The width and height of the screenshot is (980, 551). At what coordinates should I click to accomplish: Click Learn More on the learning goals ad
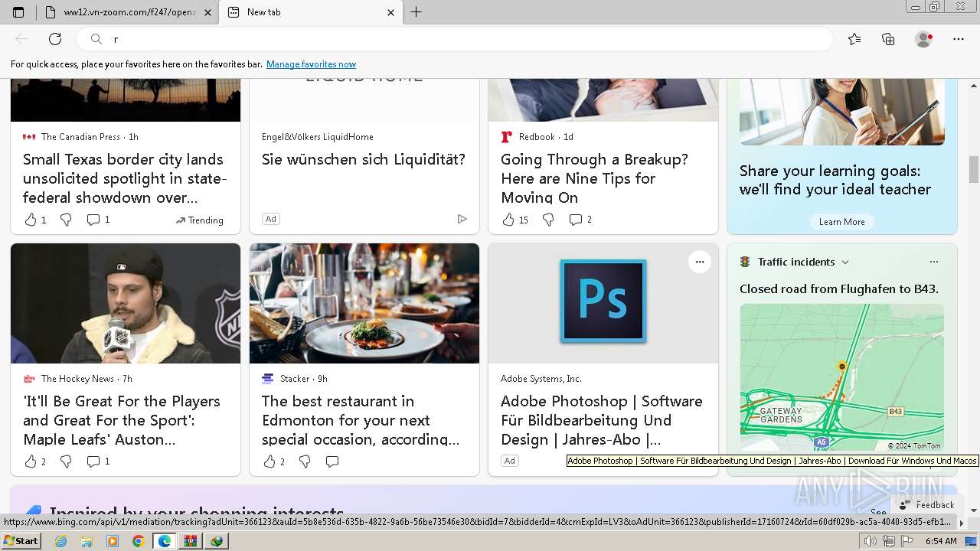point(841,222)
